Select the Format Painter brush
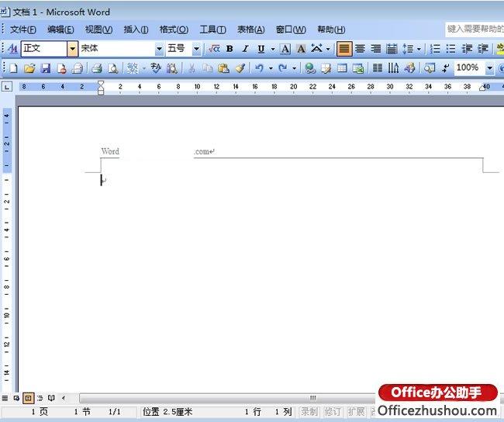Viewport: 504px width, 422px height. tap(240, 68)
